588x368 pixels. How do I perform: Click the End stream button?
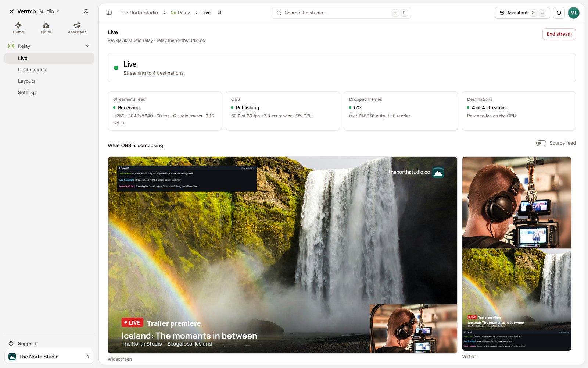pos(559,34)
